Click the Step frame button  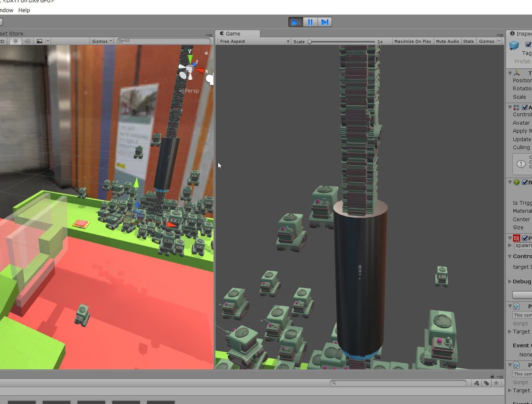click(325, 22)
